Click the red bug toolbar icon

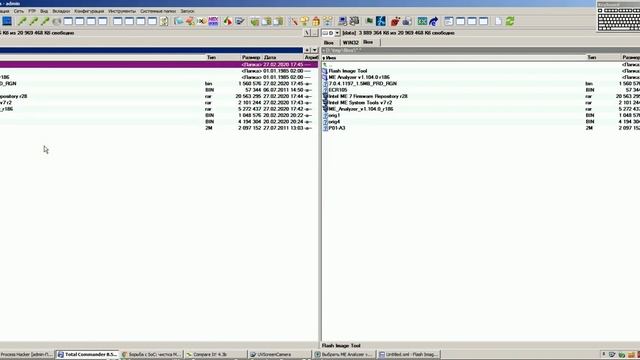(x=395, y=21)
